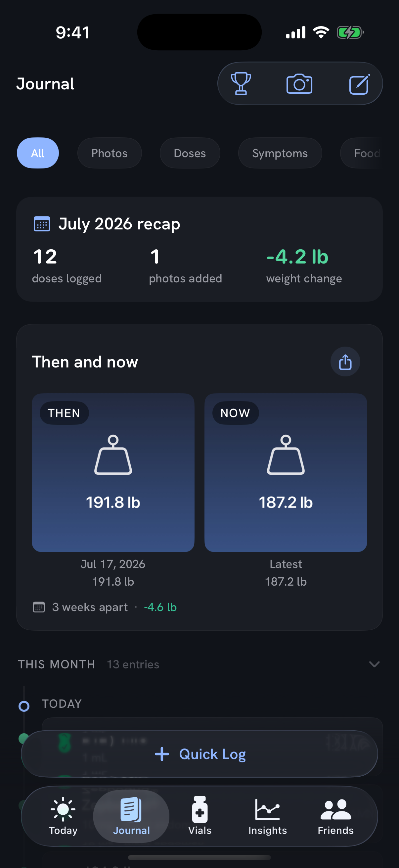Open the Vials tab icon

point(200,816)
